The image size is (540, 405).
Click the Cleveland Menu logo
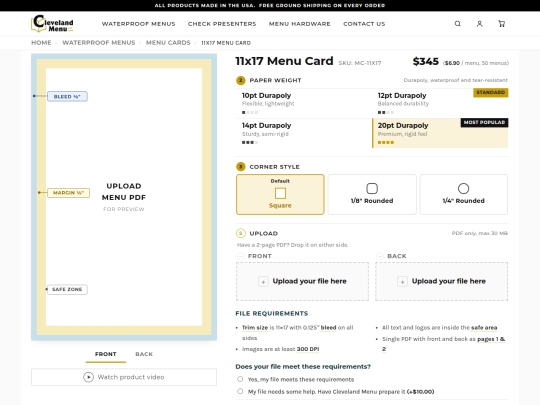52,24
